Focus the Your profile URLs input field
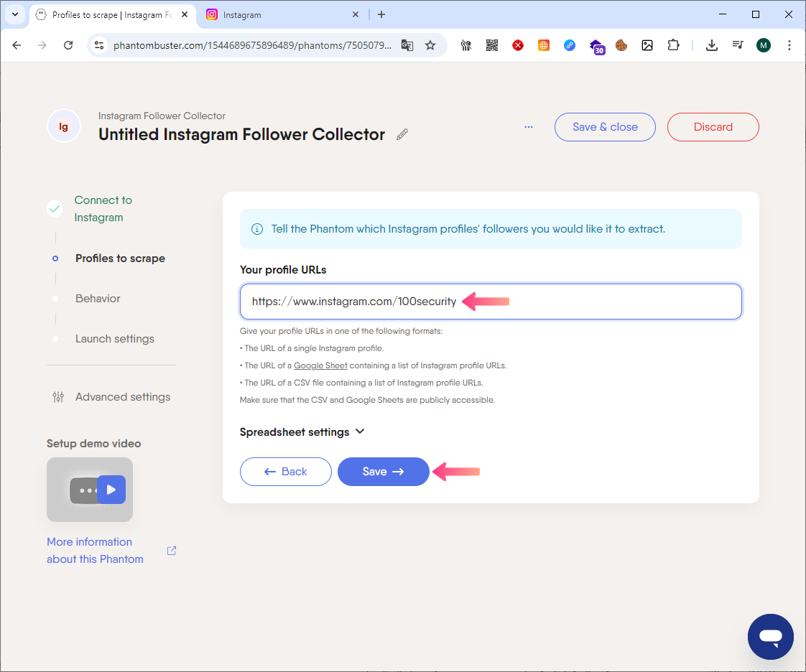 pyautogui.click(x=491, y=302)
